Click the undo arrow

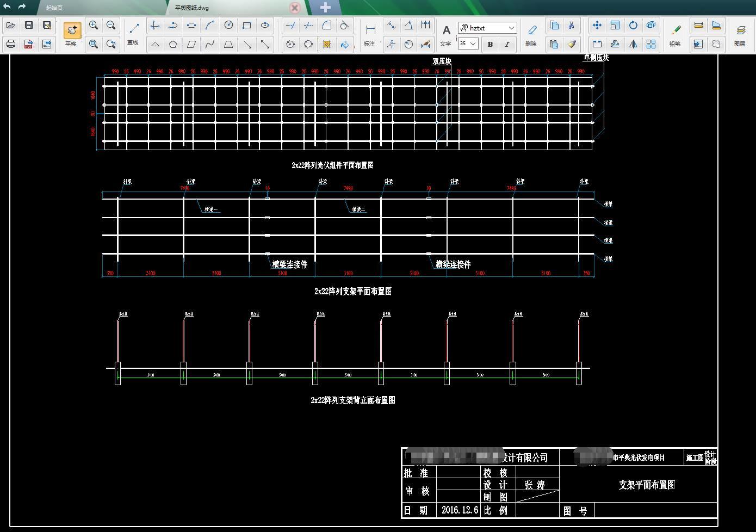[7, 7]
